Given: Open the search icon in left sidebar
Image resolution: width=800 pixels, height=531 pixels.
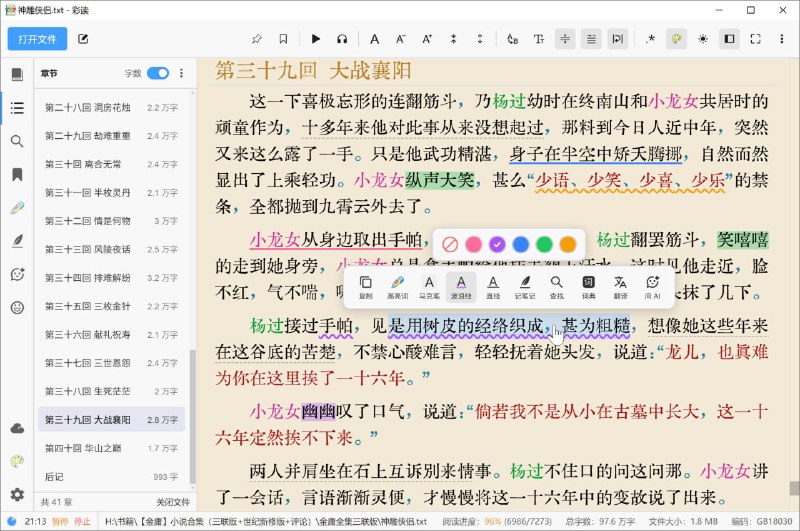Looking at the screenshot, I should [x=17, y=141].
